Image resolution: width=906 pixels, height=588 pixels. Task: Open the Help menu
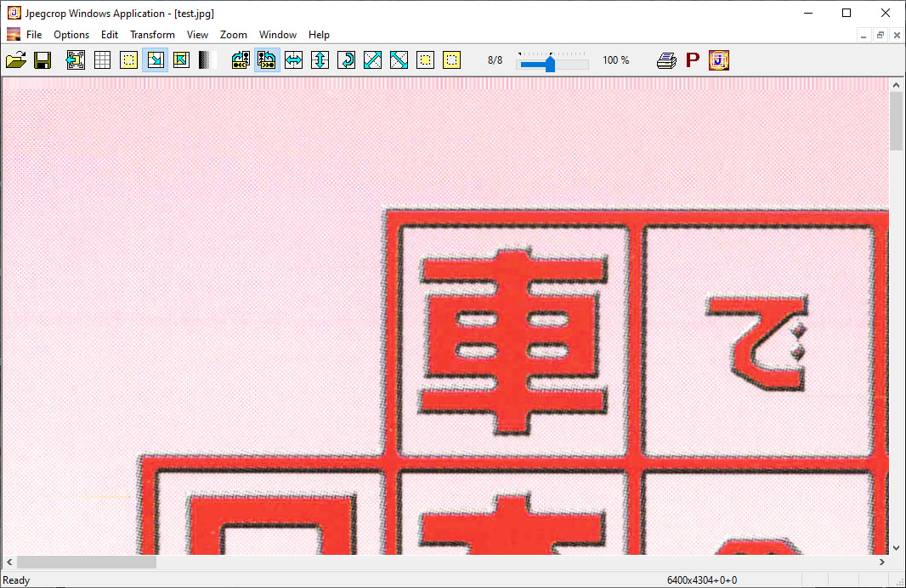click(x=319, y=35)
